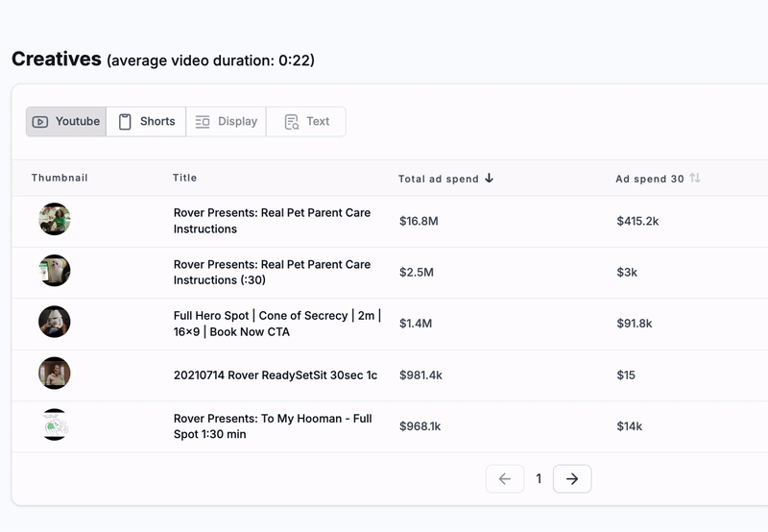Click the average video duration 0:22 text
This screenshot has height=532, width=768.
(210, 60)
